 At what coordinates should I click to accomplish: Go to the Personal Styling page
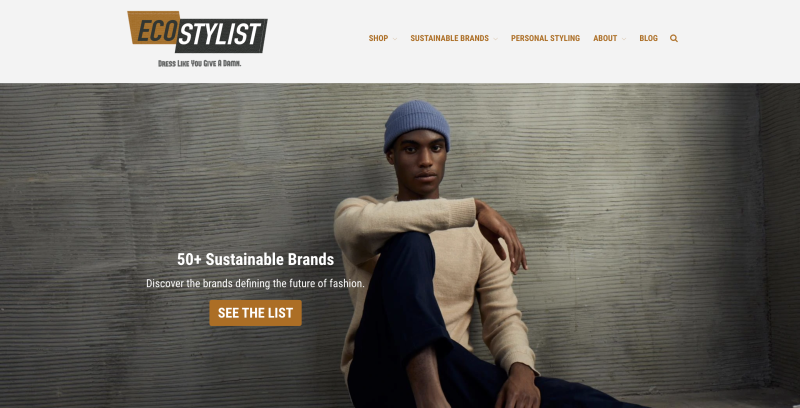(545, 38)
